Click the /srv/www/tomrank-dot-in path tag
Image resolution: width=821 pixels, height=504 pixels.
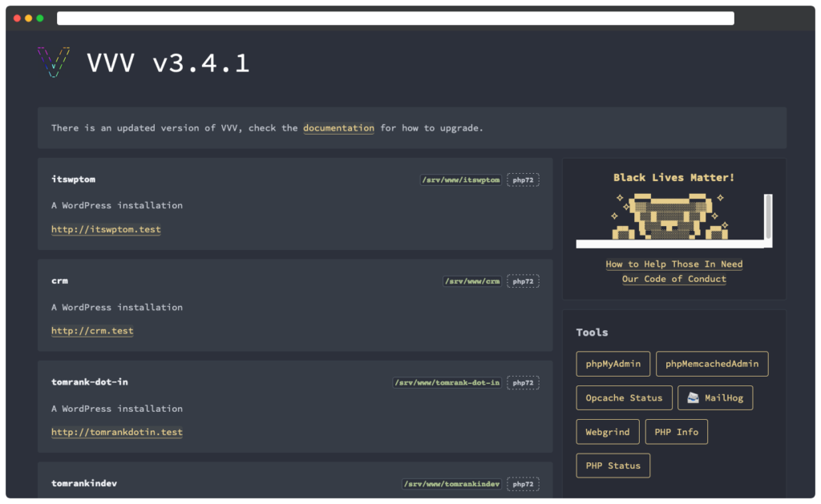click(x=447, y=383)
